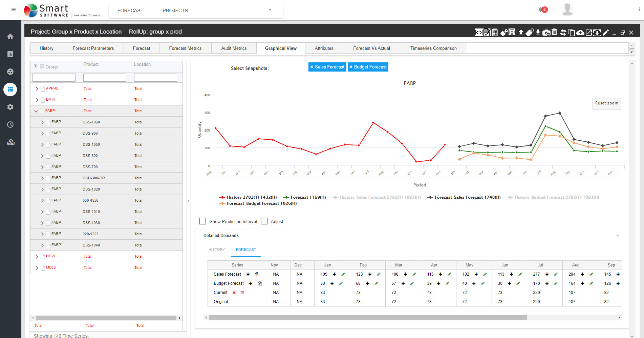Collapse the Detailed Demands section
644x338 pixels.
click(x=617, y=236)
